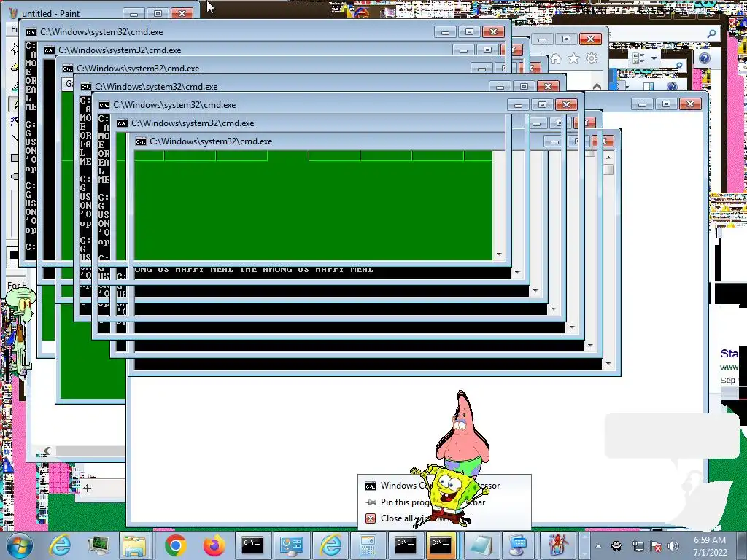Open the green-graph monitor app on the taskbar
The image size is (747, 560).
pos(98,545)
